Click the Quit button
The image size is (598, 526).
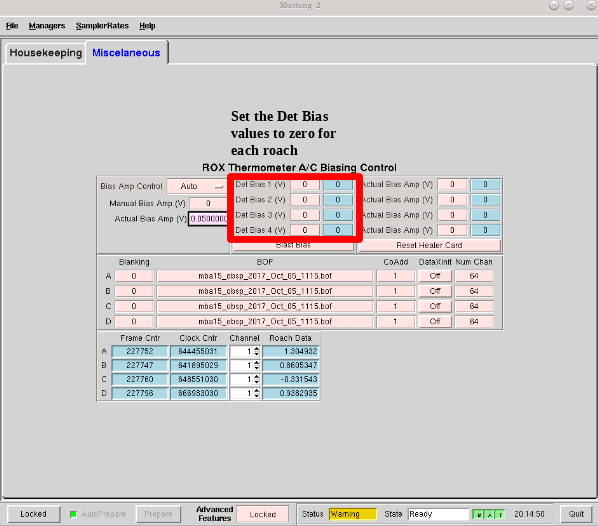pyautogui.click(x=576, y=514)
